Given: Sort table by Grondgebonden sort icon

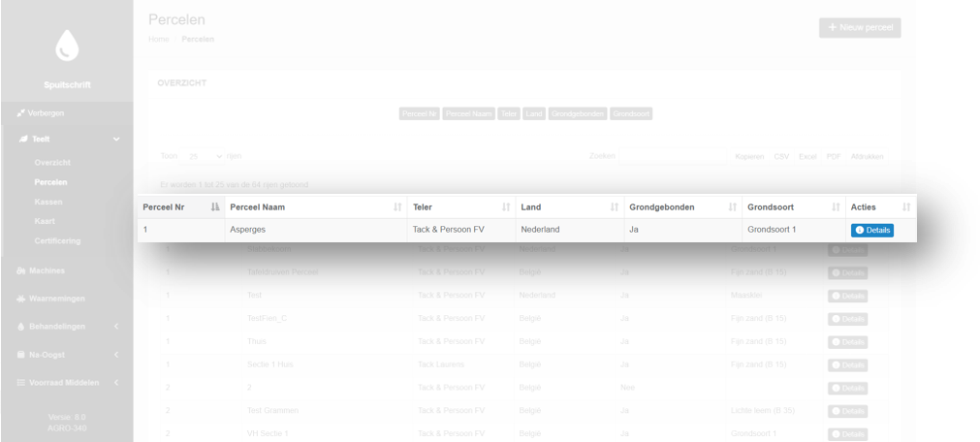Looking at the screenshot, I should coord(733,206).
